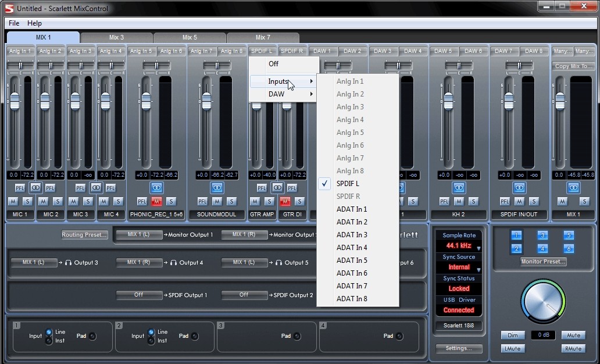The width and height of the screenshot is (600, 364).
Task: Expand the Inputs submenu
Action: tap(283, 81)
